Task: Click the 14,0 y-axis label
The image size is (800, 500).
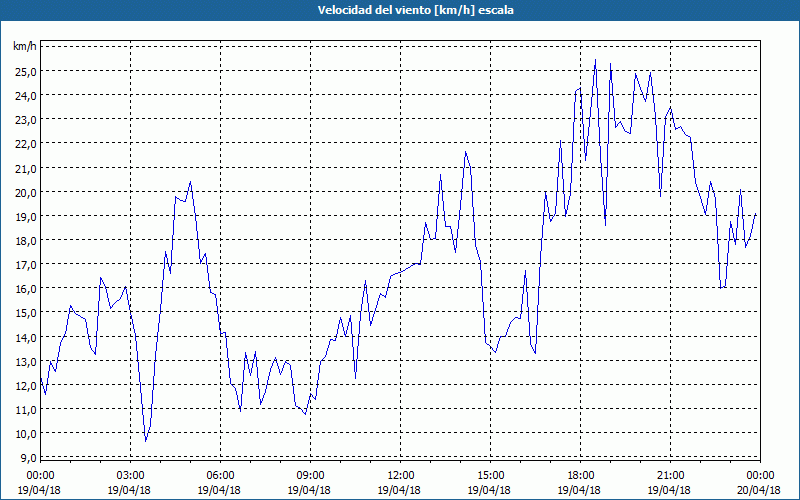Action: click(26, 337)
